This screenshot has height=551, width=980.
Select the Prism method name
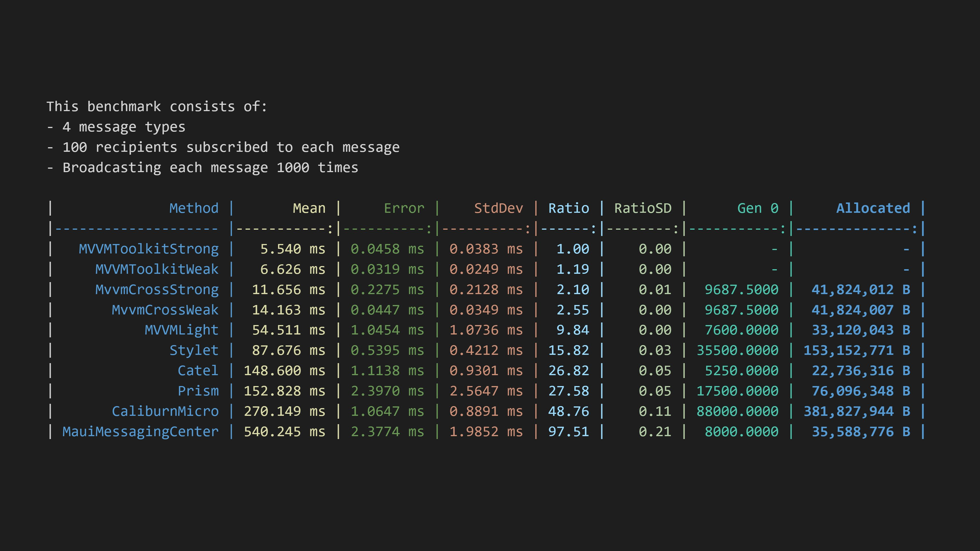198,391
